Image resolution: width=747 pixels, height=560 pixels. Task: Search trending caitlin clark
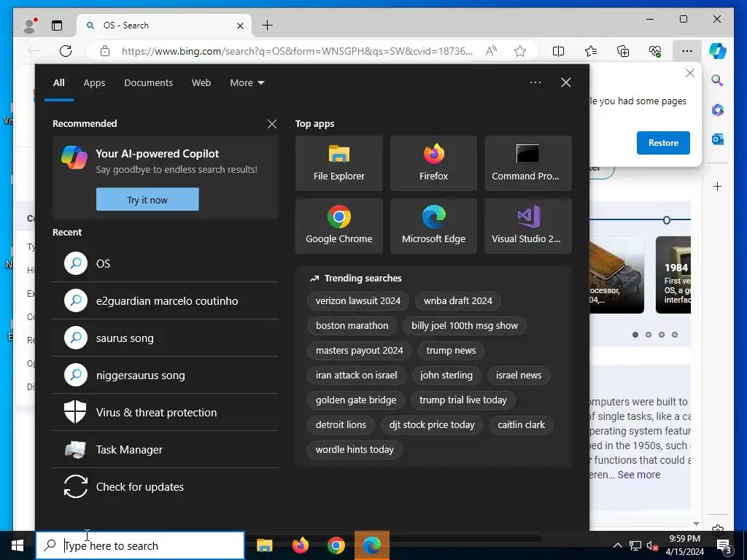tap(521, 425)
